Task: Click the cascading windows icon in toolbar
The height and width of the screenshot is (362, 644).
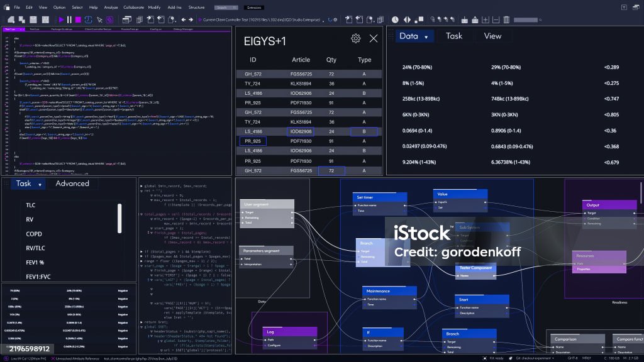Action: [127, 19]
